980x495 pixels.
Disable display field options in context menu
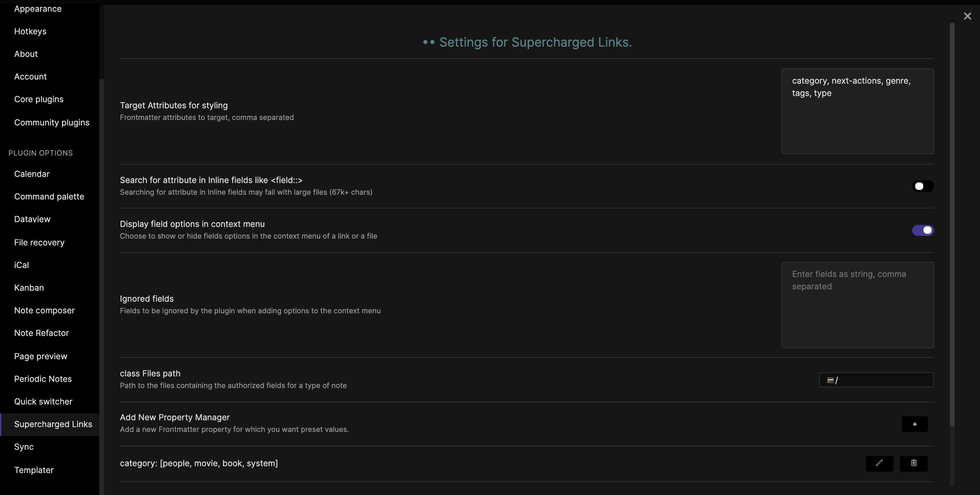922,230
